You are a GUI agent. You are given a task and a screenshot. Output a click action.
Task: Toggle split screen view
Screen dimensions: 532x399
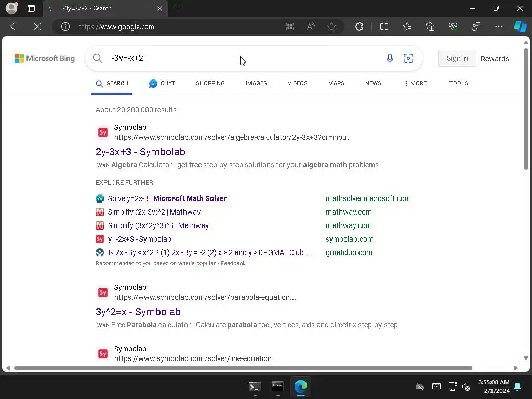tap(384, 26)
